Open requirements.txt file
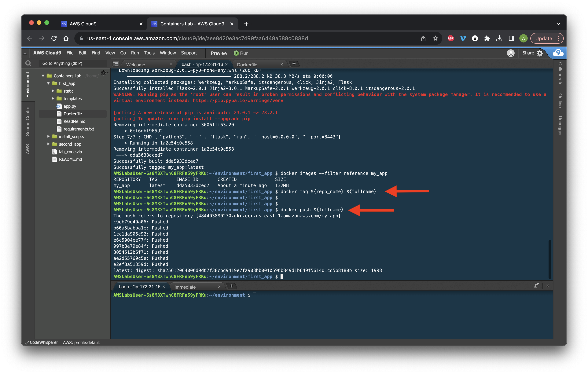 coord(79,129)
